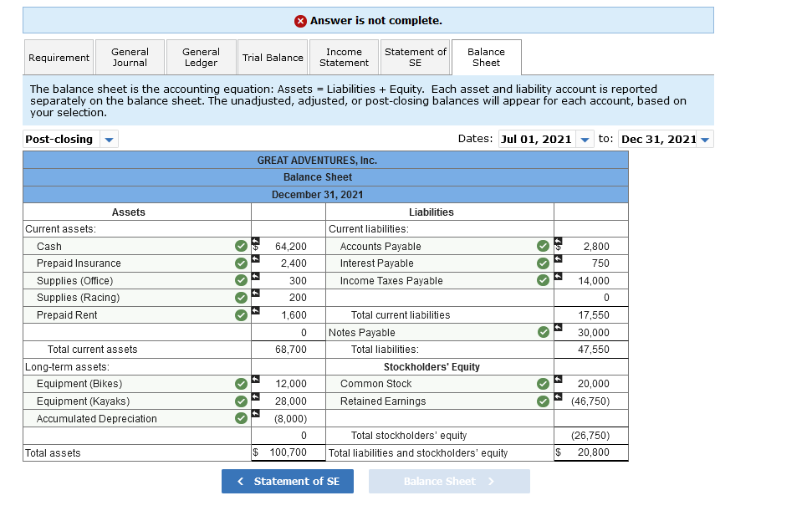The height and width of the screenshot is (516, 812).
Task: Switch to the Statement of SE tab
Action: coord(416,57)
